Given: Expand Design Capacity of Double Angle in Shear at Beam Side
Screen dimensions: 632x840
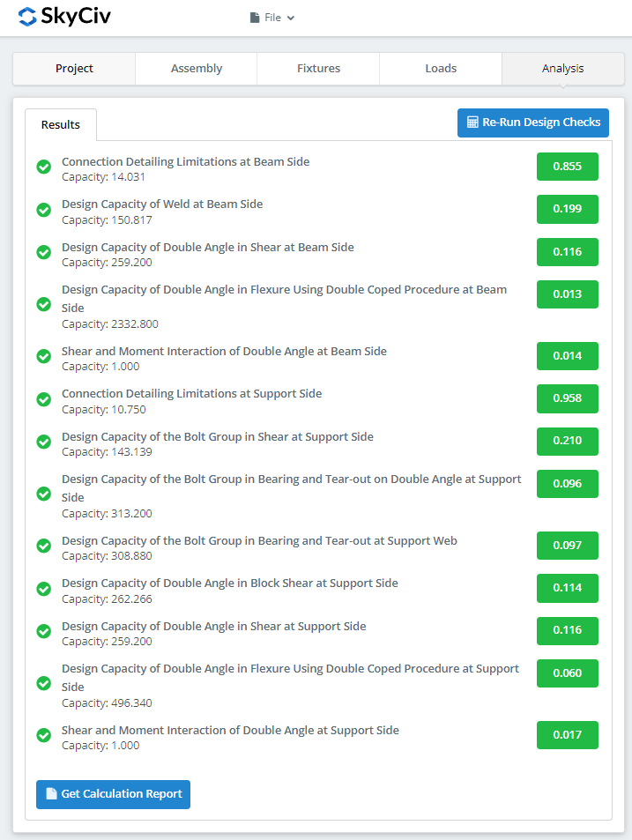Looking at the screenshot, I should 208,248.
